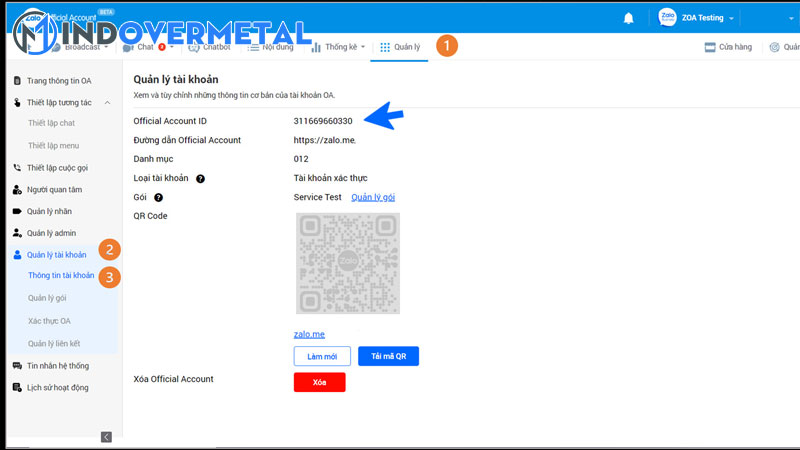This screenshot has width=800, height=450.
Task: Click the Tải mã QR button
Action: (388, 357)
